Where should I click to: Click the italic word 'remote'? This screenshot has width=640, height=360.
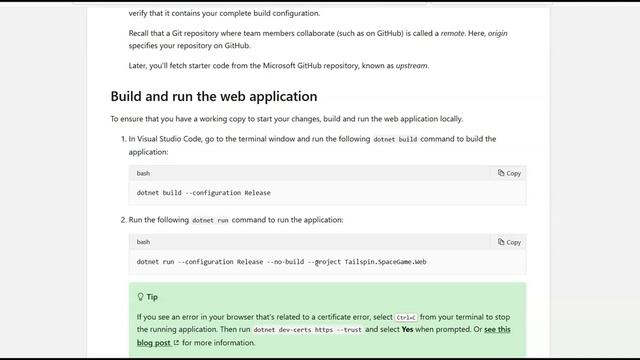(452, 33)
